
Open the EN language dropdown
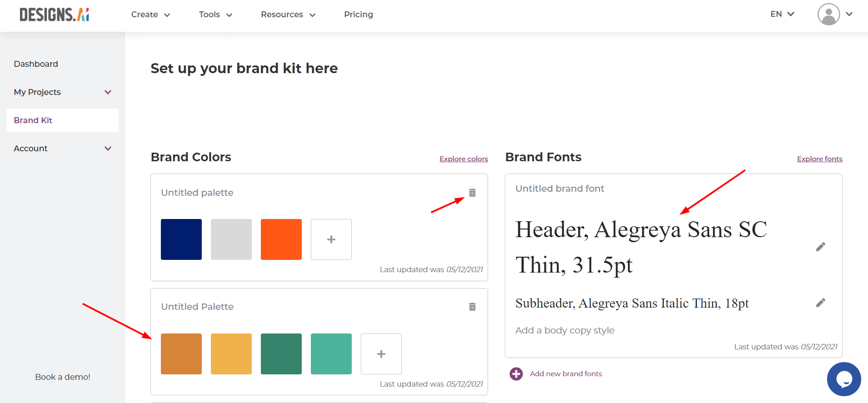[782, 14]
